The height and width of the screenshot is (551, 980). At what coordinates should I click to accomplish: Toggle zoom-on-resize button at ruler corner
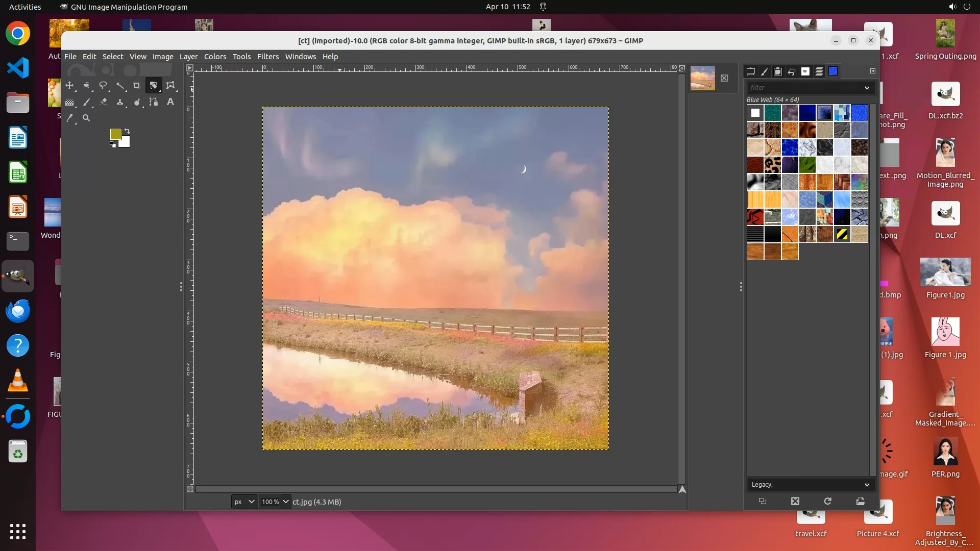point(682,68)
